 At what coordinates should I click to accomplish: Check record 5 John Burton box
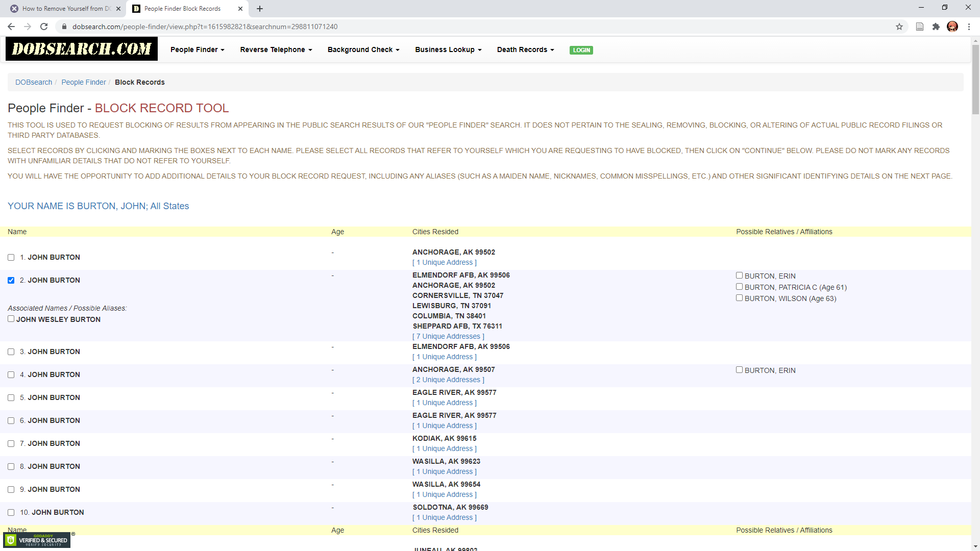pos(11,398)
